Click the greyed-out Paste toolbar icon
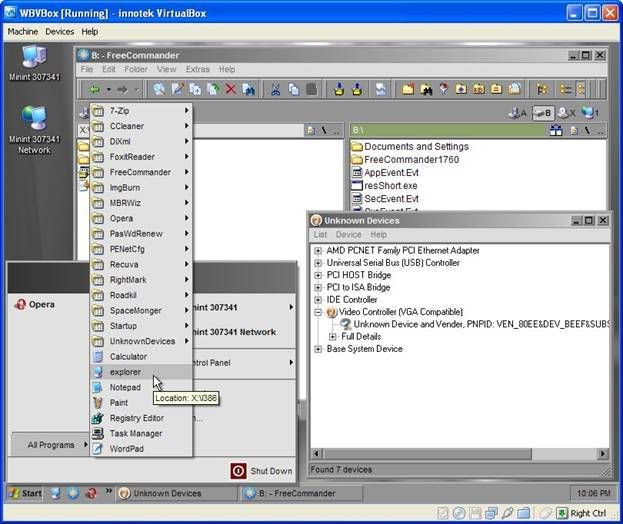 (312, 89)
